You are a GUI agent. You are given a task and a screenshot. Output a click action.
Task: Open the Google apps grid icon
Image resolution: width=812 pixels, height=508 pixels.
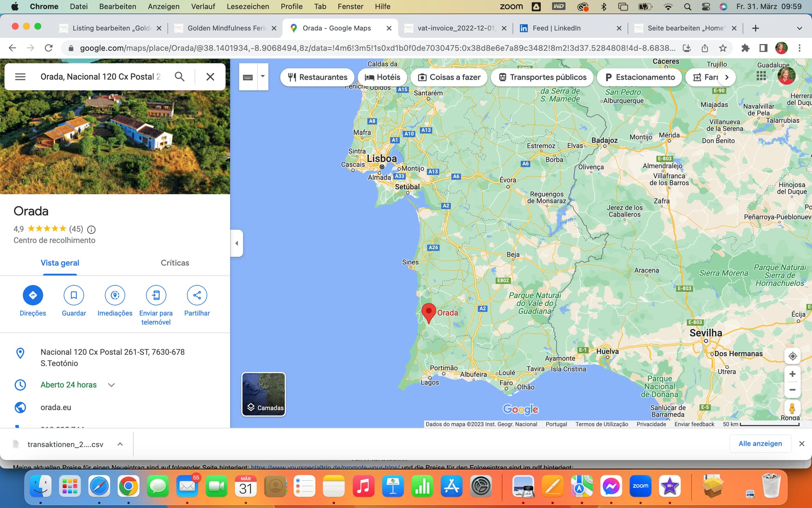coord(761,76)
